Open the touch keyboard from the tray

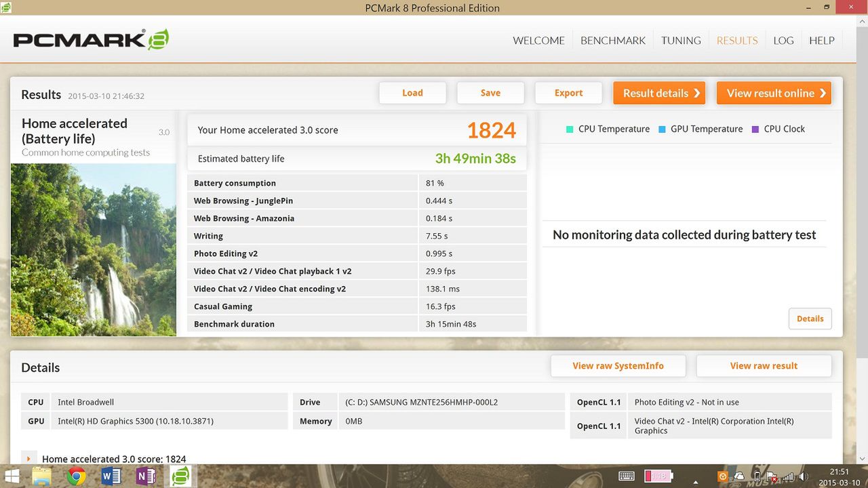[627, 476]
